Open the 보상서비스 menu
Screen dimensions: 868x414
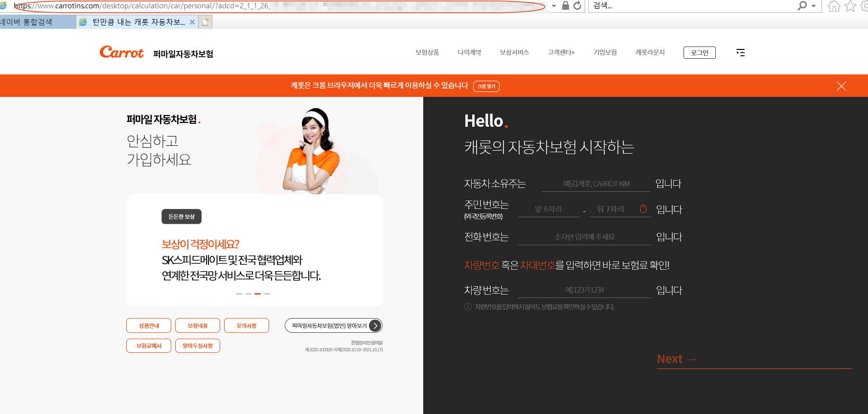click(514, 52)
